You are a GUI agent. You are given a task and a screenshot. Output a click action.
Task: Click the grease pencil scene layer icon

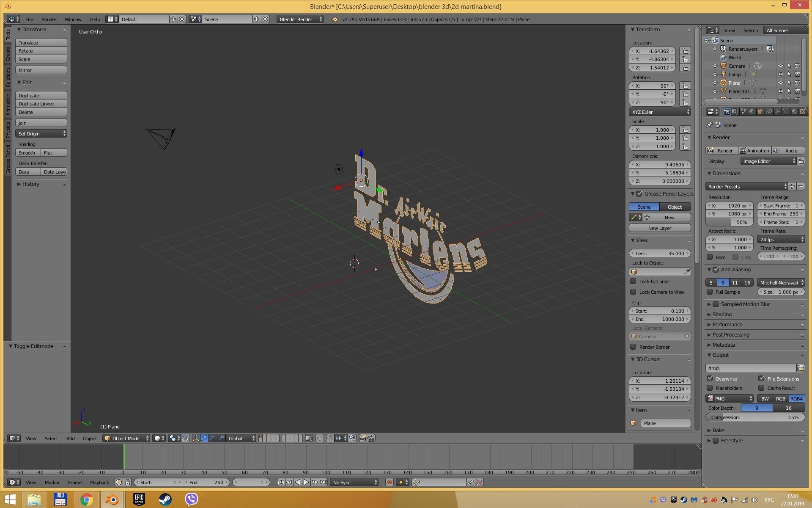[x=644, y=206]
